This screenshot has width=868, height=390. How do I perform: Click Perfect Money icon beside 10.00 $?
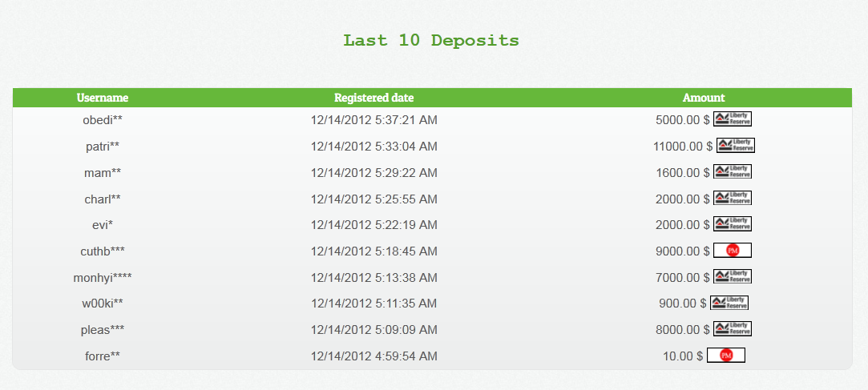point(726,355)
